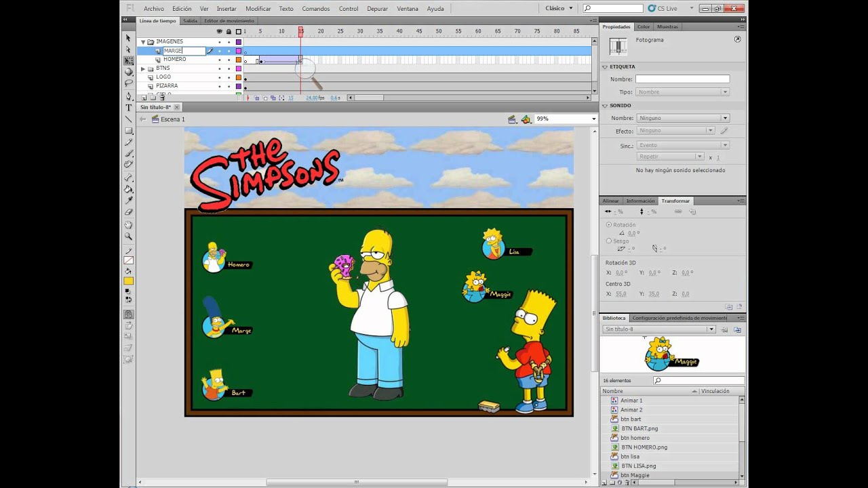Select the Eraser tool
Image resolution: width=868 pixels, height=488 pixels.
coord(128,212)
